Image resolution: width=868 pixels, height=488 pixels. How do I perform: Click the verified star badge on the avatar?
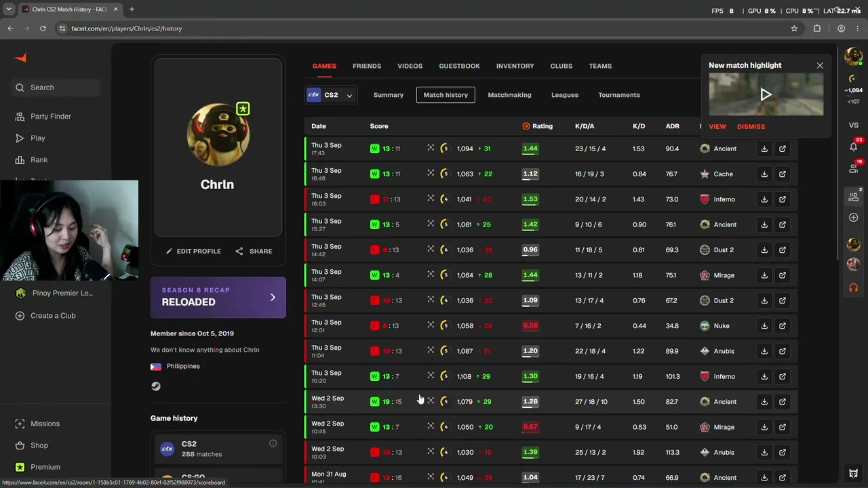[x=243, y=108]
